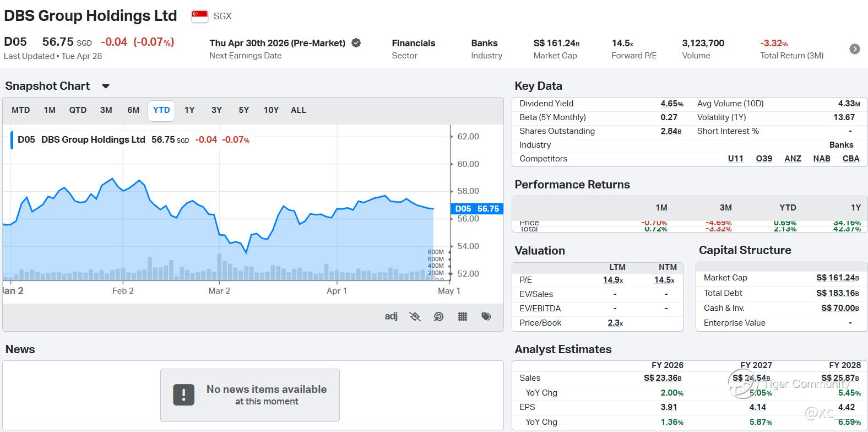
Task: Choose the ALL chart range
Action: tap(299, 110)
